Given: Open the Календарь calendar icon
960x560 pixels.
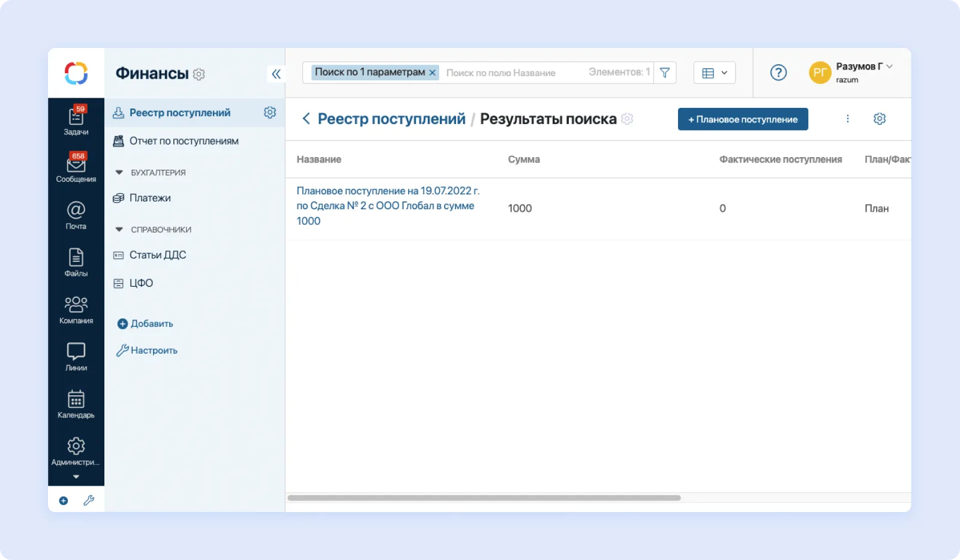Looking at the screenshot, I should click(x=76, y=404).
